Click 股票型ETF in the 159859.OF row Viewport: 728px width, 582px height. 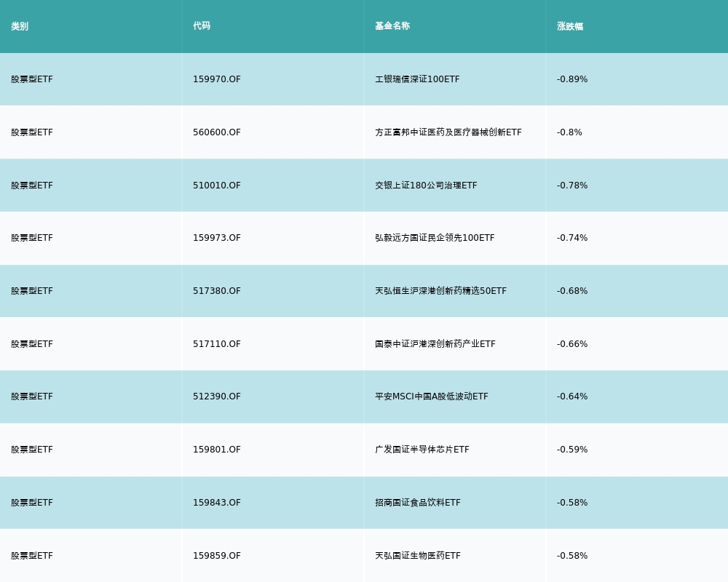pyautogui.click(x=32, y=556)
